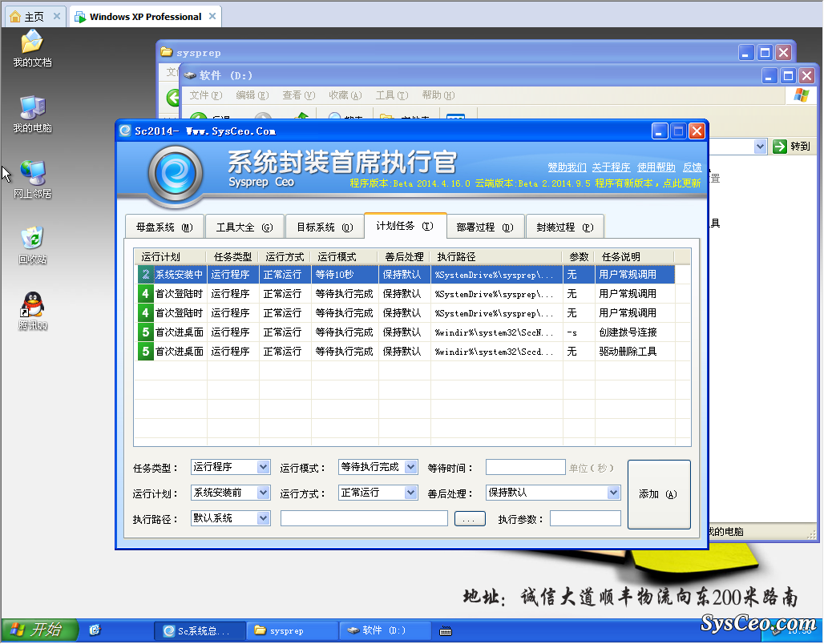The width and height of the screenshot is (824, 644).
Task: Open 查看(V) menu in 软件 (D:) window
Action: [x=298, y=95]
